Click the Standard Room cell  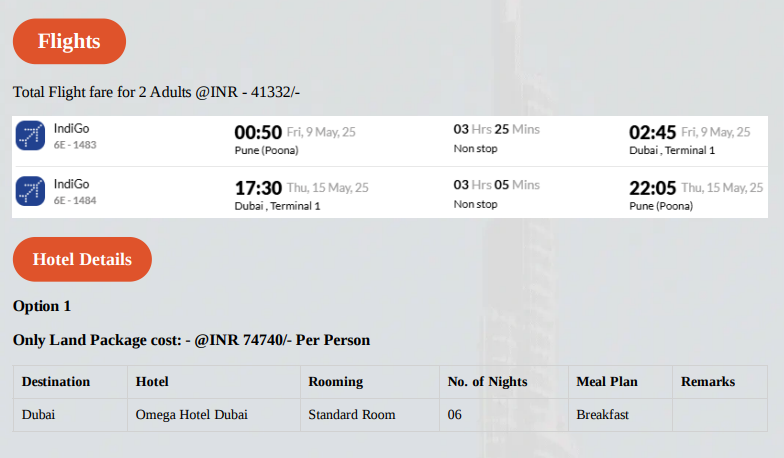[x=352, y=414]
